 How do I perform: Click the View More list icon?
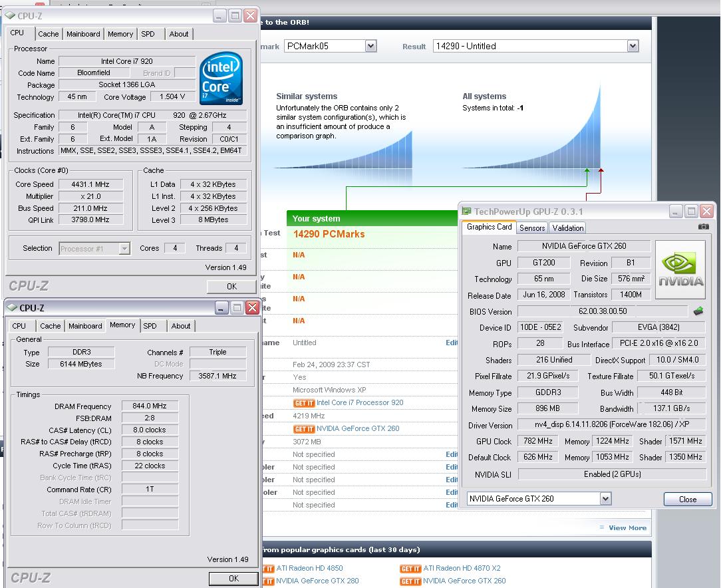tap(602, 527)
